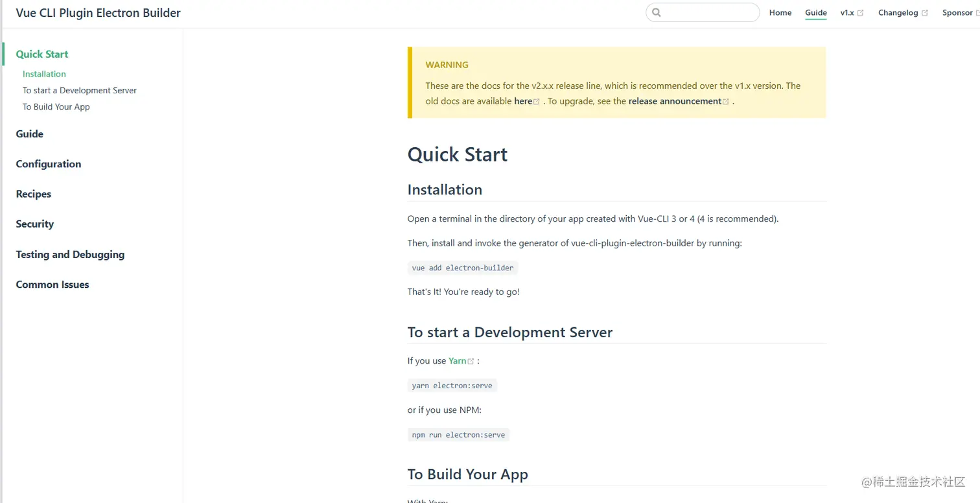The image size is (980, 503).
Task: Open the Sponsor nav link
Action: click(x=957, y=12)
